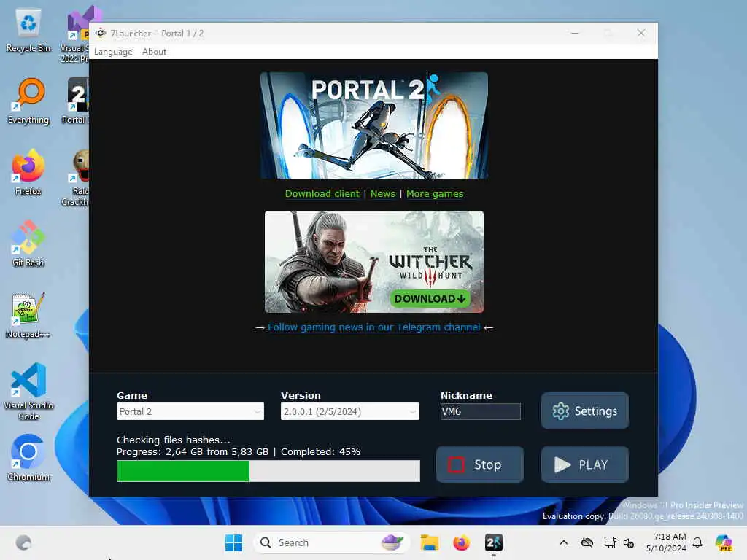Follow the Telegram channel link

(x=374, y=327)
